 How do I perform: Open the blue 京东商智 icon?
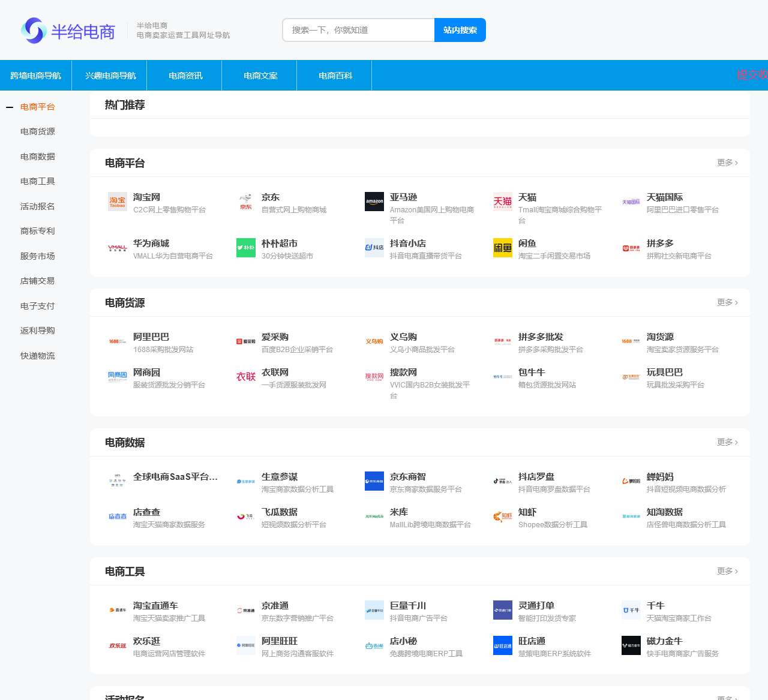pyautogui.click(x=374, y=481)
